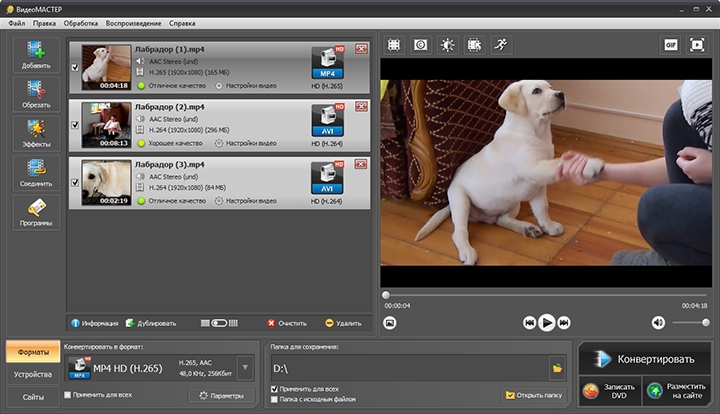
Task: Switch to the Устройства tab
Action: 33,375
